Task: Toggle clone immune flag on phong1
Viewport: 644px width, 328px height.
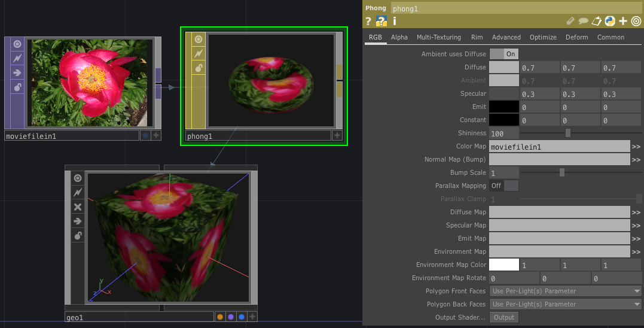Action: click(x=199, y=53)
